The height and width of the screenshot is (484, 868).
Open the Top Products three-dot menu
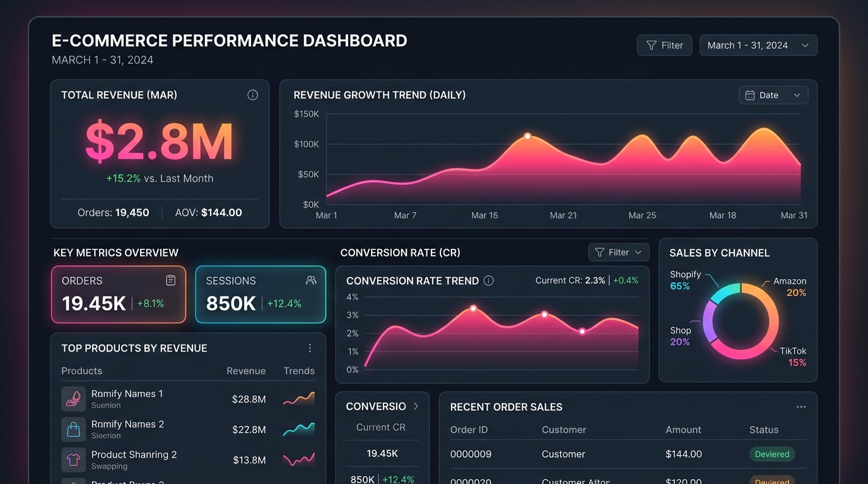point(310,349)
